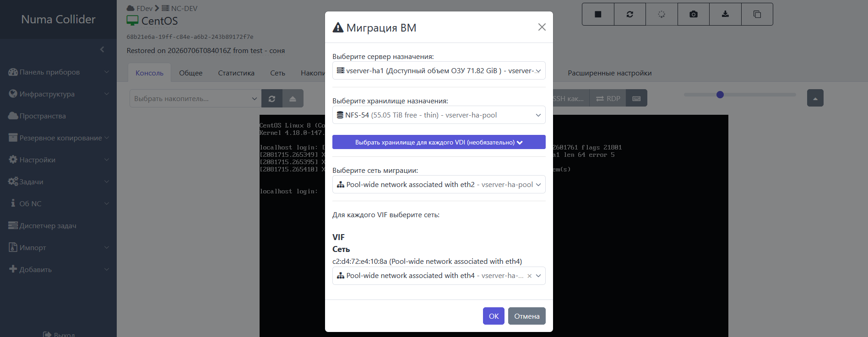Viewport: 868px width, 337px height.
Task: Expand Инфраструктура menu
Action: 59,94
